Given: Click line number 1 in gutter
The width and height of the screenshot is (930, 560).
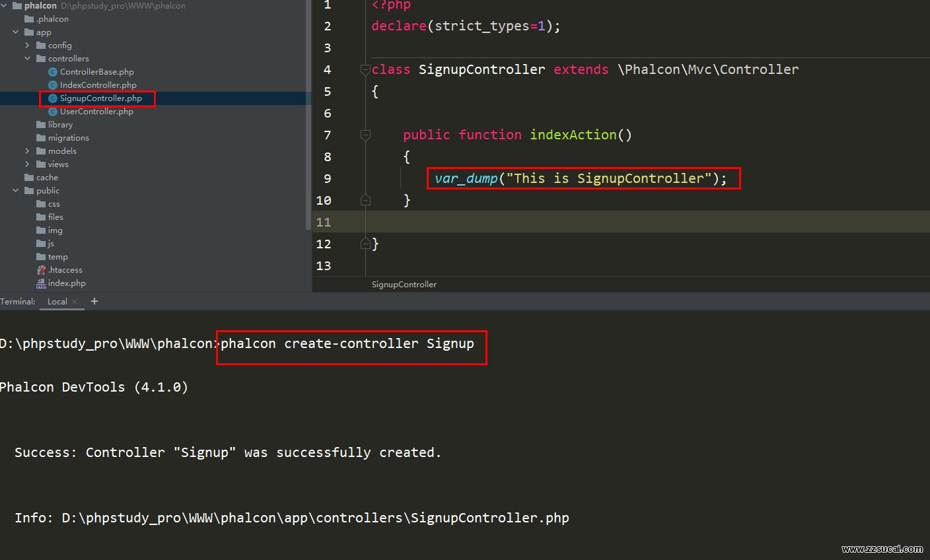Looking at the screenshot, I should [328, 5].
